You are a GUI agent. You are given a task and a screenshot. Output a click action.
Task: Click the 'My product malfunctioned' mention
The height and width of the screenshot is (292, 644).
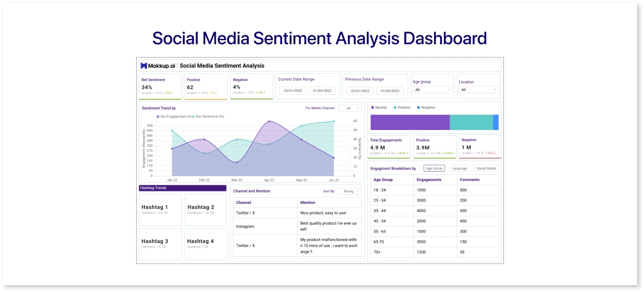coord(328,246)
